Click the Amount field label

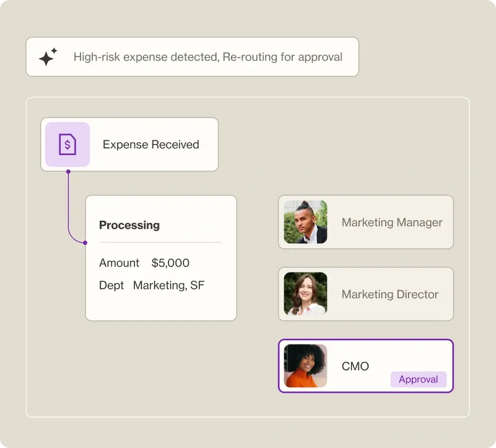click(119, 263)
